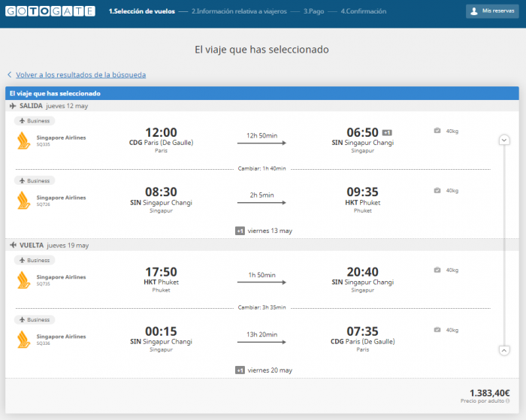This screenshot has width=526, height=420.
Task: Select step 1.Selección de vuelos
Action: (141, 11)
